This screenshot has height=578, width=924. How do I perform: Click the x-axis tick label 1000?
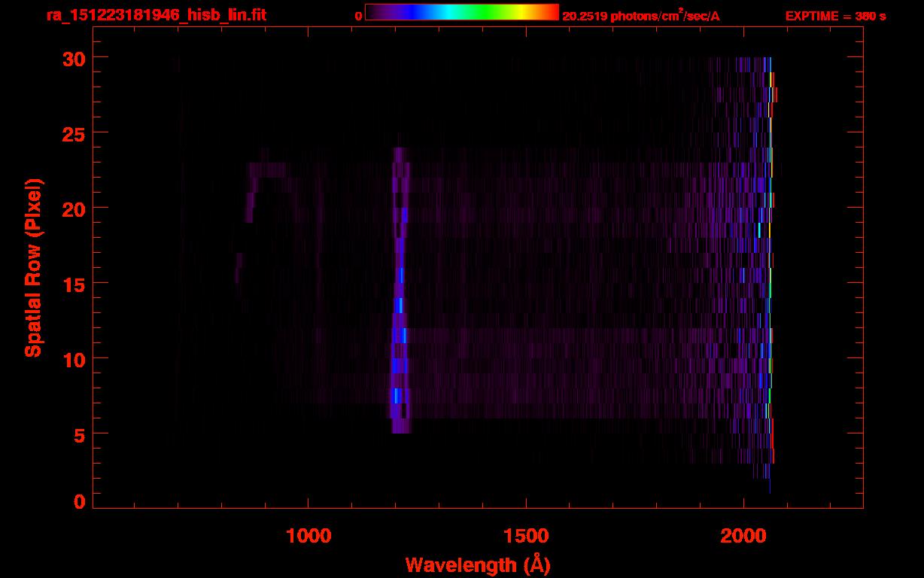pyautogui.click(x=309, y=536)
